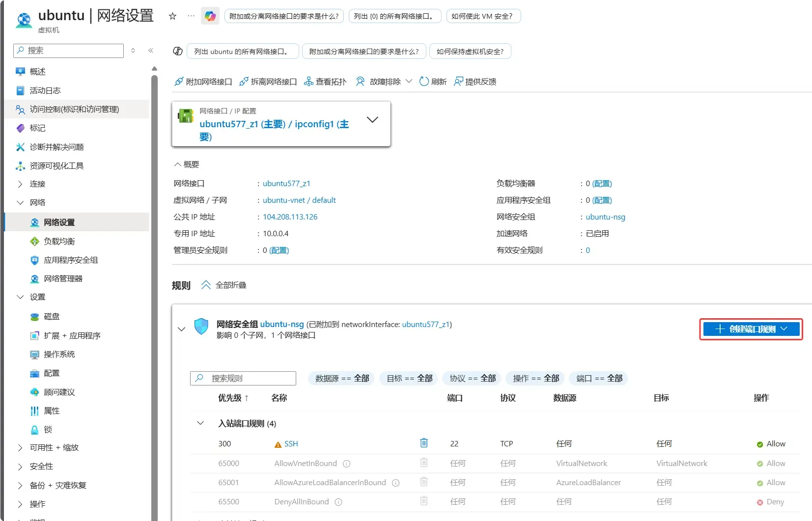Toggle the favorite star next to the page title
This screenshot has width=812, height=521.
pos(172,16)
